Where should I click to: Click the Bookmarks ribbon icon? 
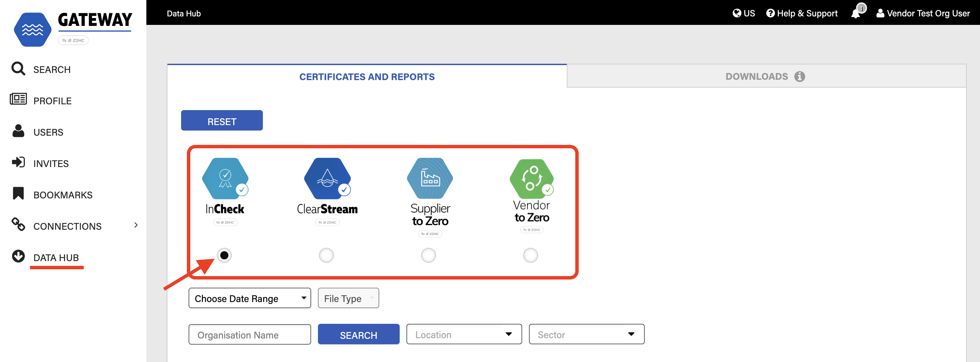tap(18, 194)
